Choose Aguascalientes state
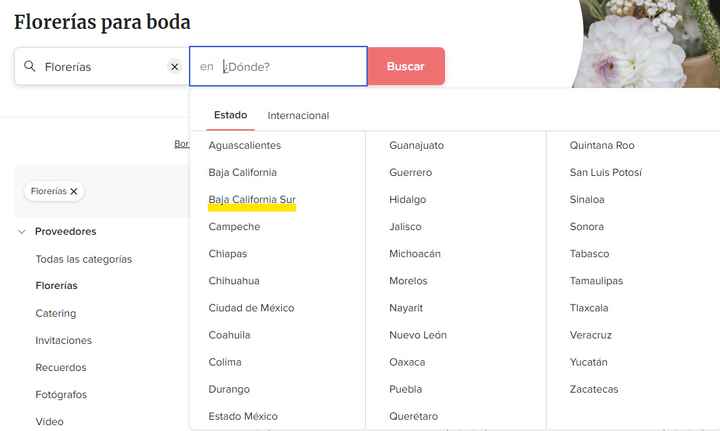This screenshot has height=431, width=720. [x=245, y=146]
